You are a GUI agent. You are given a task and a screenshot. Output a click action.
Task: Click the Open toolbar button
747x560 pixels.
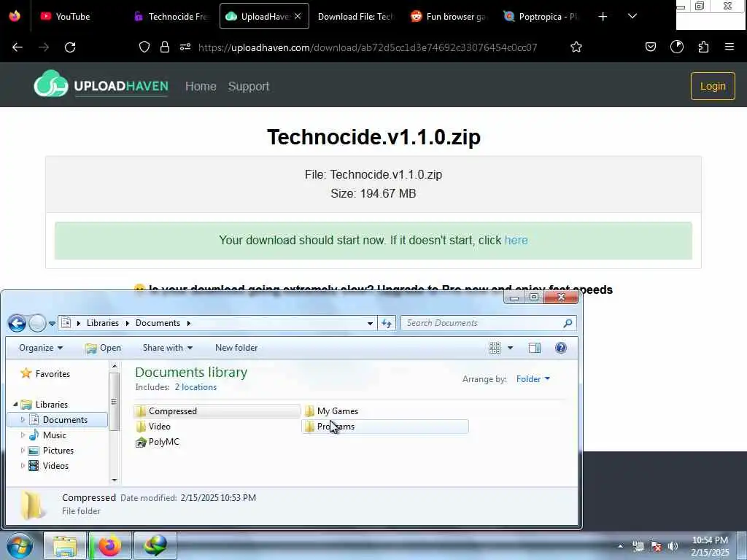(104, 348)
